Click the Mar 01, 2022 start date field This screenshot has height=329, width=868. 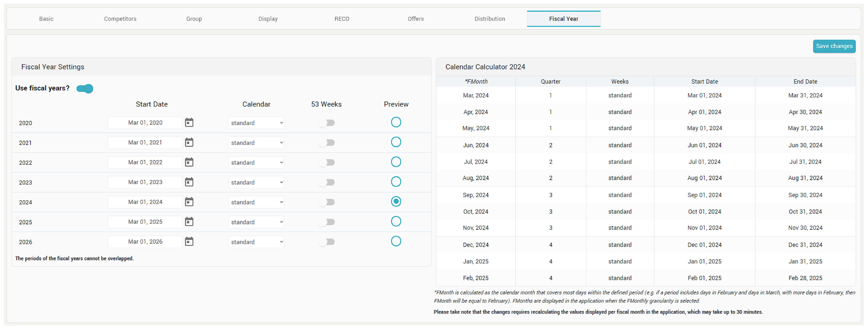pos(145,163)
